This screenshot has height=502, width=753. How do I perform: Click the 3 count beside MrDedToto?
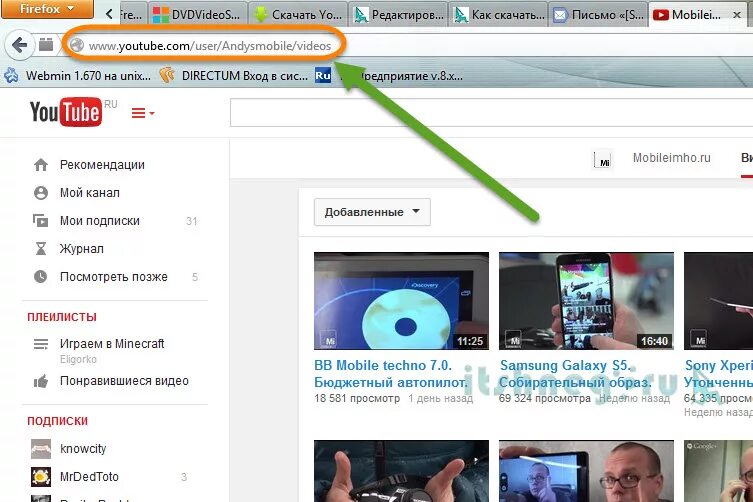tap(183, 477)
